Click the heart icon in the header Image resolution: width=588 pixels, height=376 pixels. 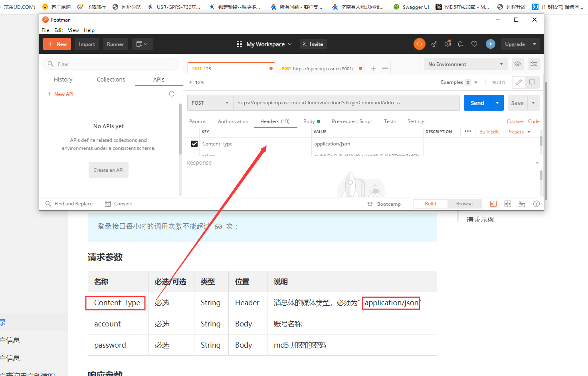[474, 44]
